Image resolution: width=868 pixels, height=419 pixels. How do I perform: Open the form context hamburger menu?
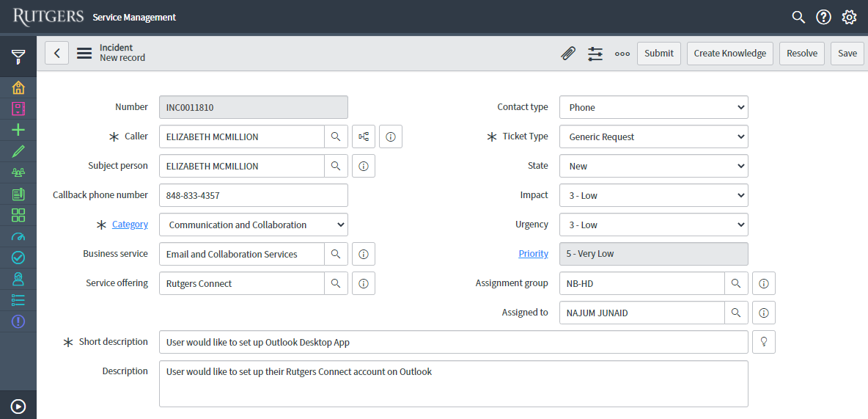tap(84, 54)
